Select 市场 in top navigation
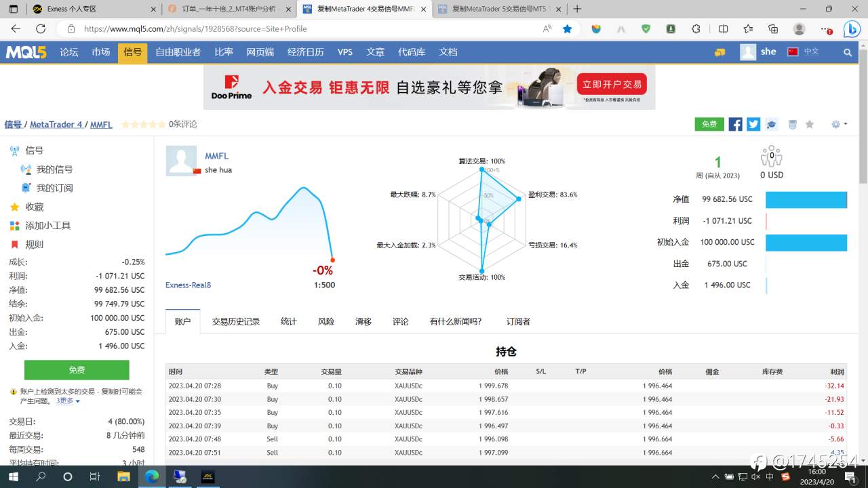This screenshot has height=488, width=868. tap(101, 52)
